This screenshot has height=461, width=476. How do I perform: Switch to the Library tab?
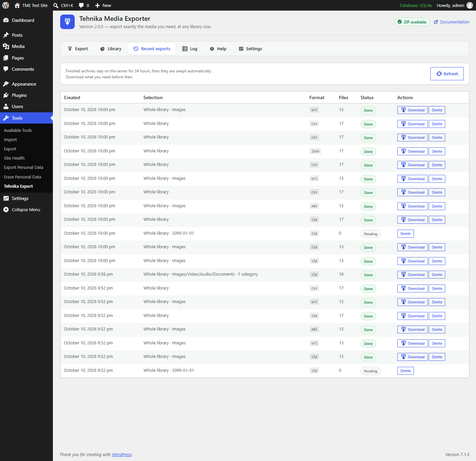click(x=111, y=49)
